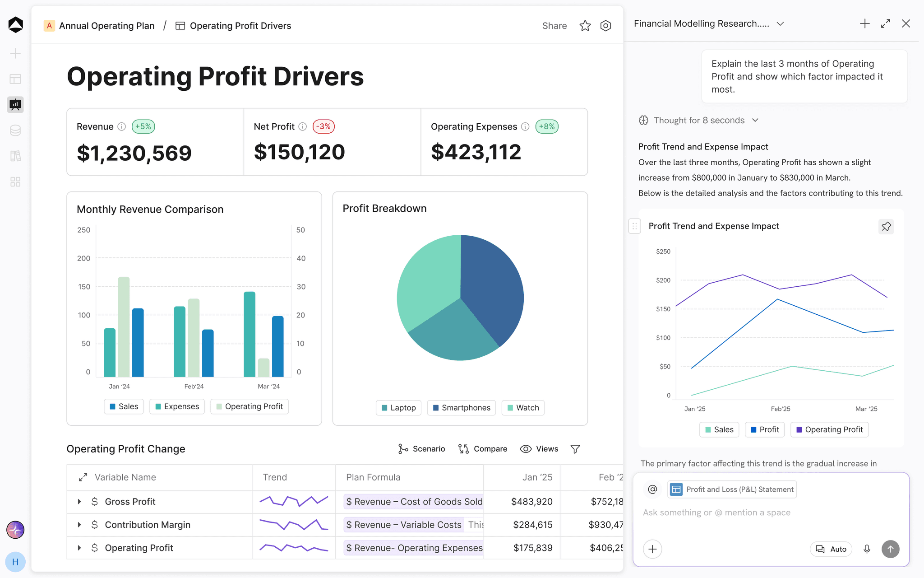Open the library books sidebar icon
This screenshot has width=924, height=578.
15,156
